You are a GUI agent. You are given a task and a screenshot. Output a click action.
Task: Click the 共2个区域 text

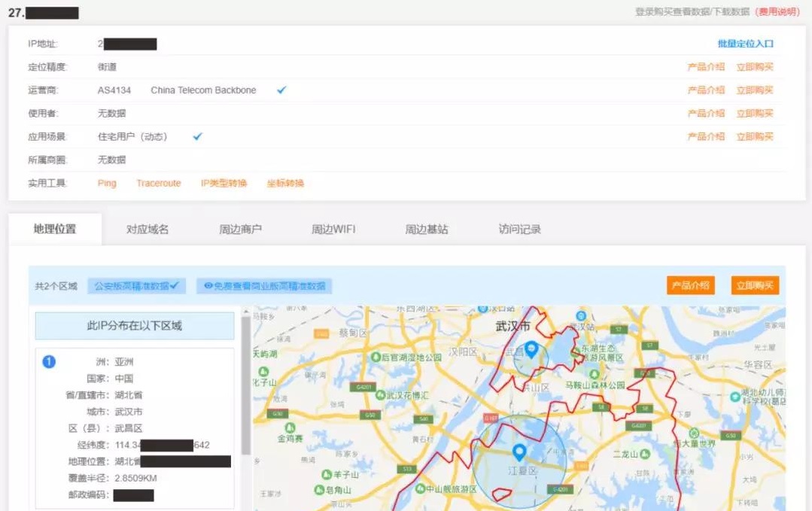[56, 286]
